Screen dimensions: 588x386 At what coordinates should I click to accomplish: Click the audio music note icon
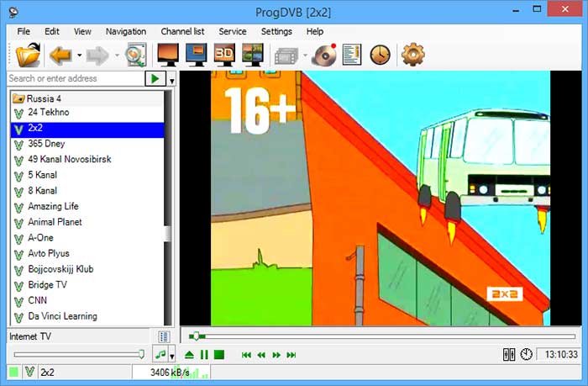pyautogui.click(x=160, y=354)
